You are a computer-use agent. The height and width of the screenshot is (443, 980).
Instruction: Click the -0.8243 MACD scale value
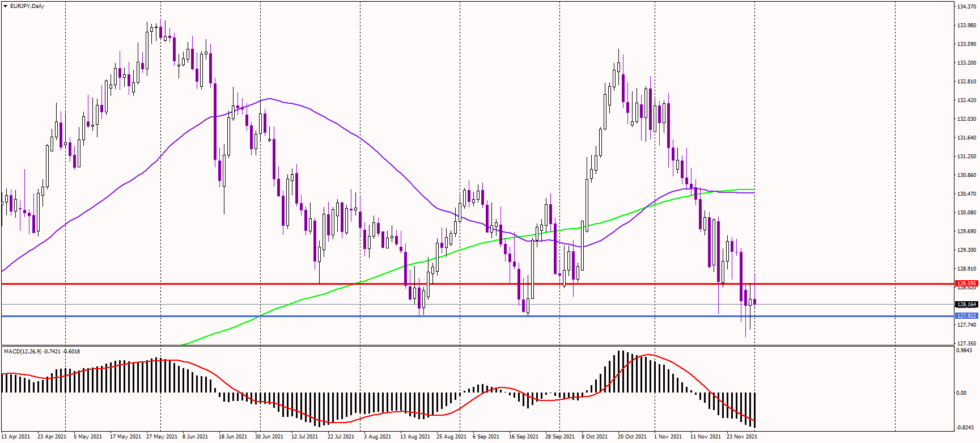coord(965,428)
